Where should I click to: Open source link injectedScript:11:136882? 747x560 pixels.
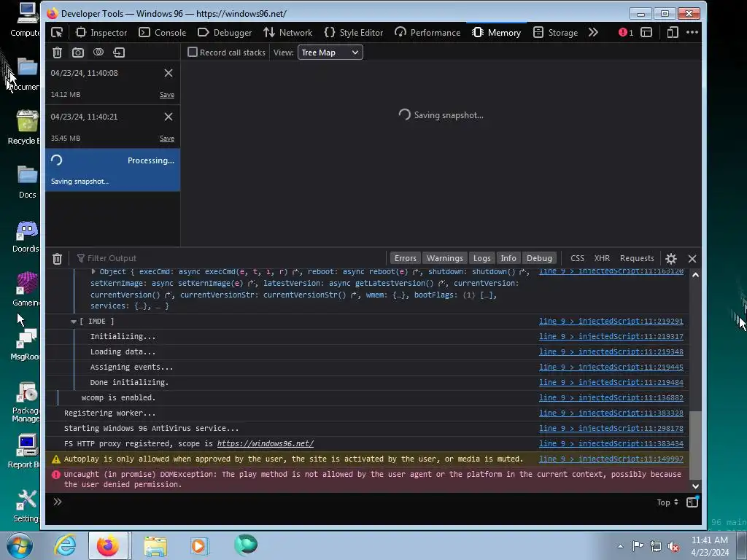click(x=611, y=397)
